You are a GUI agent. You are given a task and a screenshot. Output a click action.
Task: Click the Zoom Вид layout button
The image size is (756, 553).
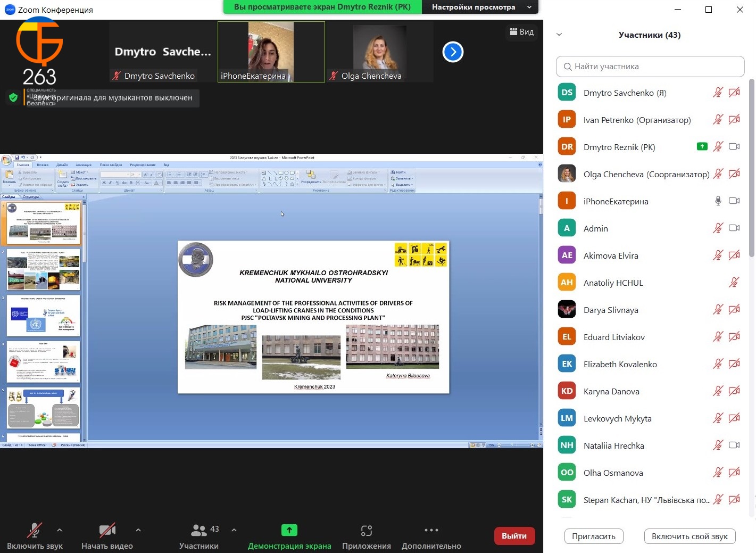[x=522, y=32]
